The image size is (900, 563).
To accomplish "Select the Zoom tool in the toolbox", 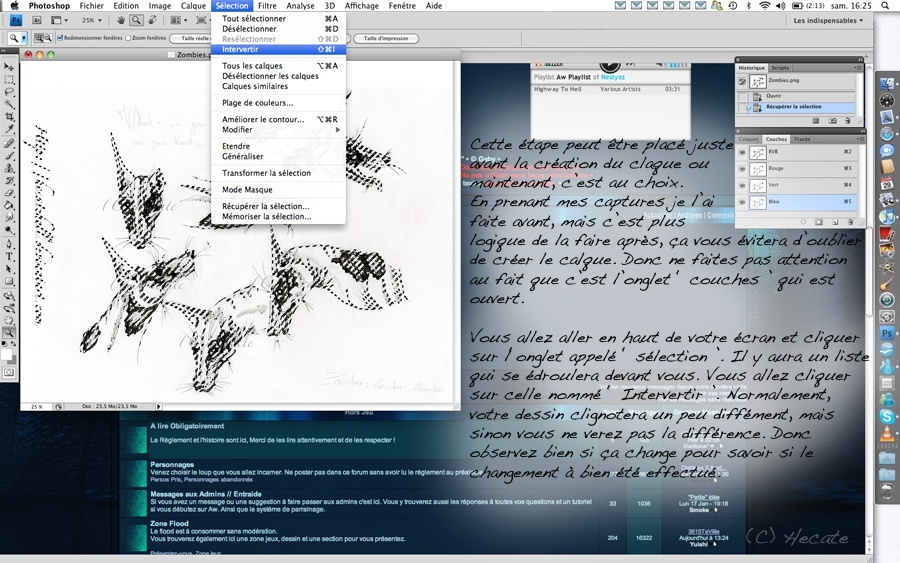I will 9,333.
